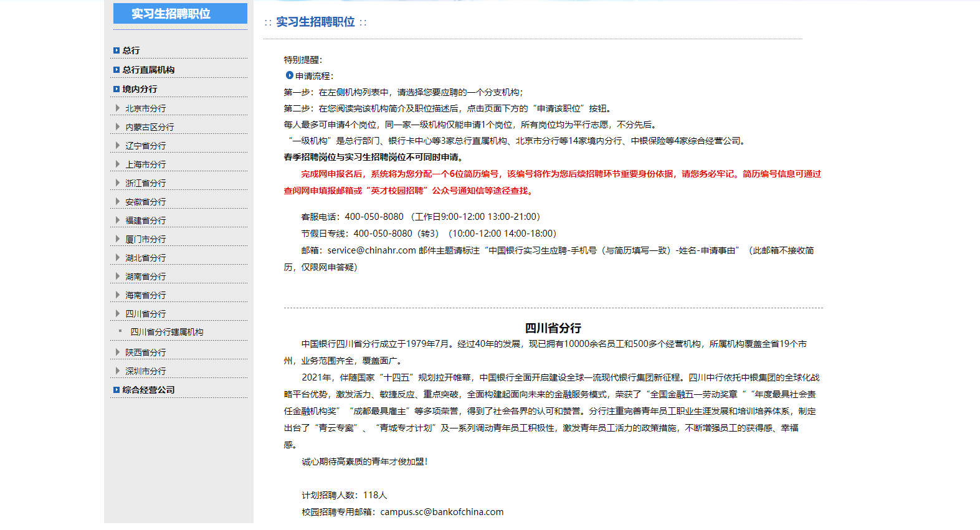Click the 第二步 instruction line
Image resolution: width=980 pixels, height=530 pixels.
pyautogui.click(x=449, y=108)
